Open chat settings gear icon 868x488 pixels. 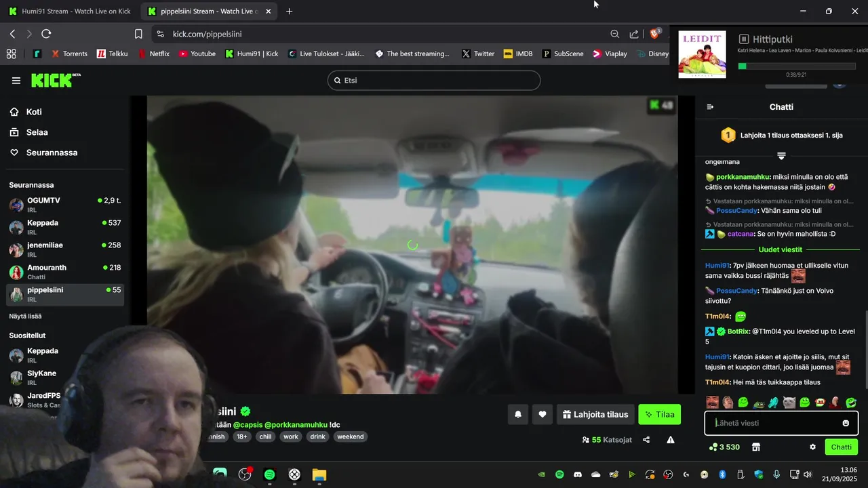coord(812,447)
